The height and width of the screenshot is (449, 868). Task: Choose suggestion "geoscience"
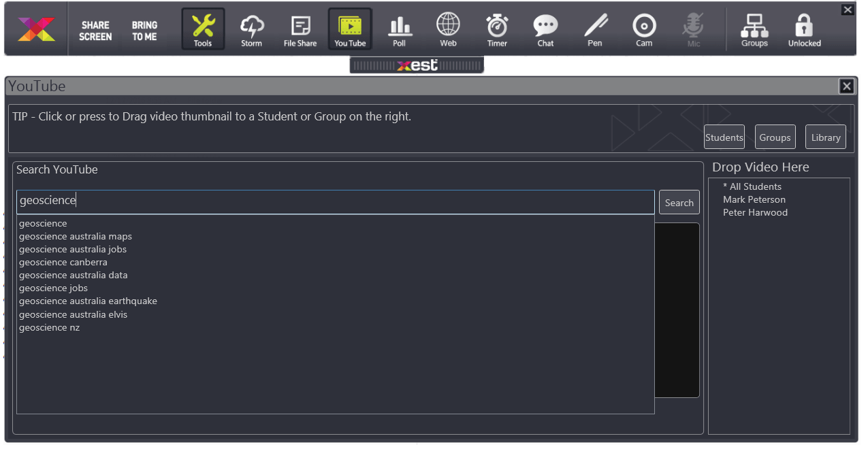pyautogui.click(x=43, y=223)
